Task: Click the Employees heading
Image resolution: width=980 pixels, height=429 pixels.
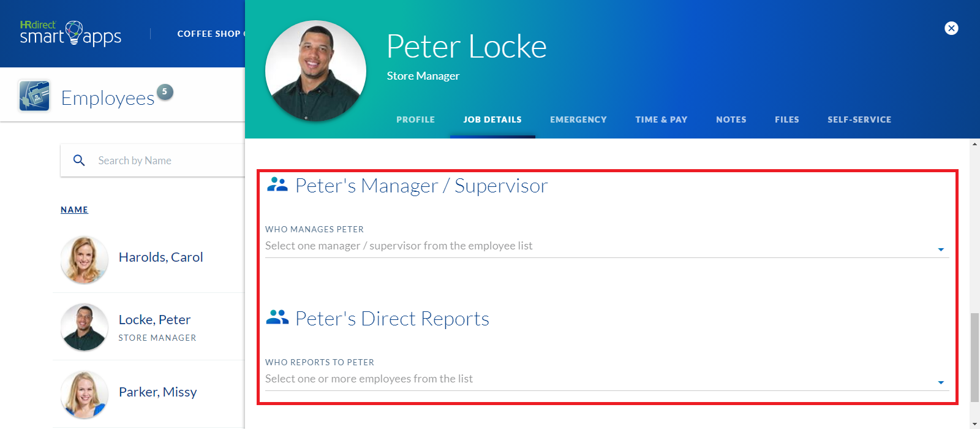Action: point(108,98)
